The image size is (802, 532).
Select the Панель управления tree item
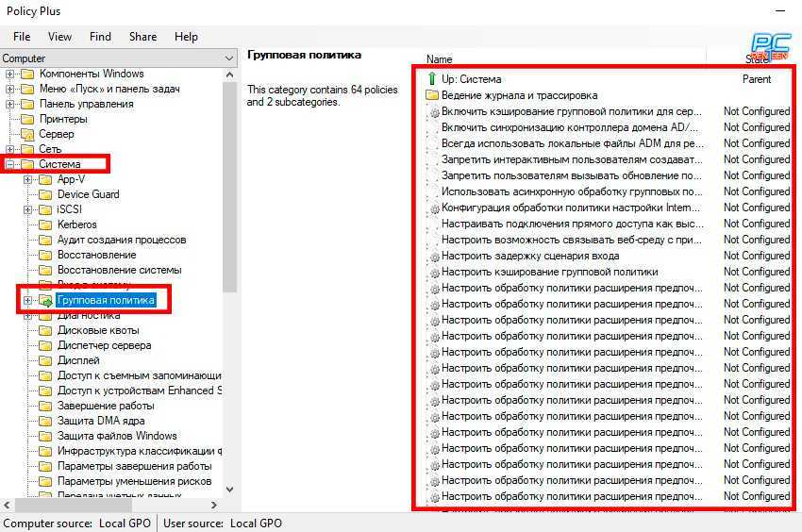coord(87,104)
